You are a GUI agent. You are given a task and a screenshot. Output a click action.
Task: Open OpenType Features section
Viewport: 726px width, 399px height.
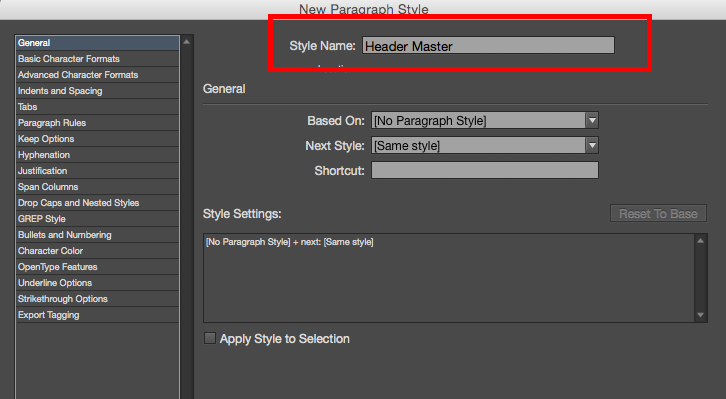click(x=97, y=267)
